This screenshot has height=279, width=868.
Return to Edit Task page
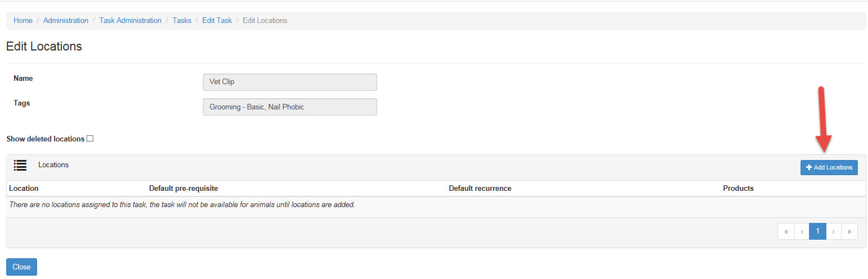coord(217,21)
